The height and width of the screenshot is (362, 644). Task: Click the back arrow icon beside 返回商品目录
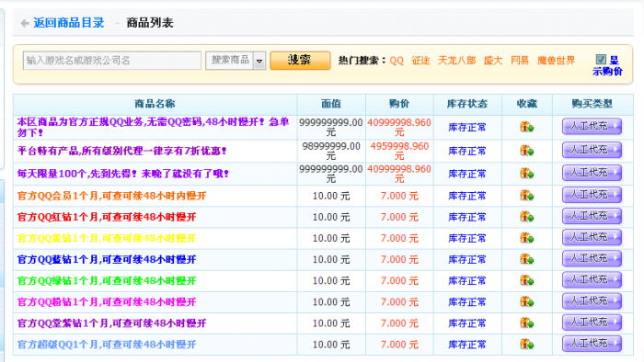pos(25,23)
